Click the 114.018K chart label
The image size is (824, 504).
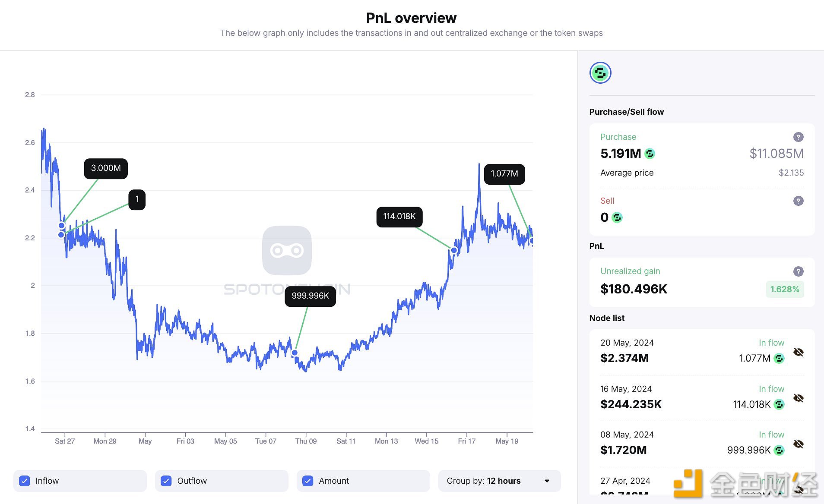pos(399,217)
